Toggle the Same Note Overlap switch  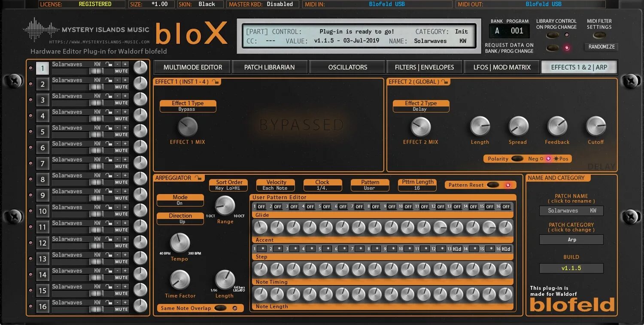pos(220,308)
